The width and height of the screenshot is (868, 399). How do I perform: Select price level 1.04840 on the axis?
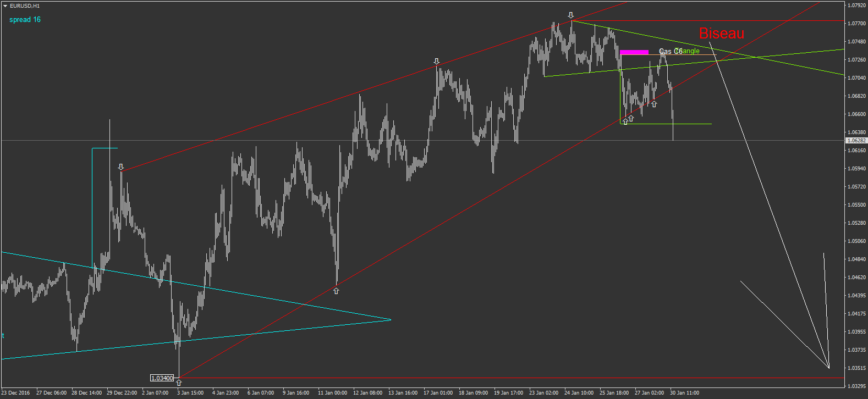click(x=858, y=259)
